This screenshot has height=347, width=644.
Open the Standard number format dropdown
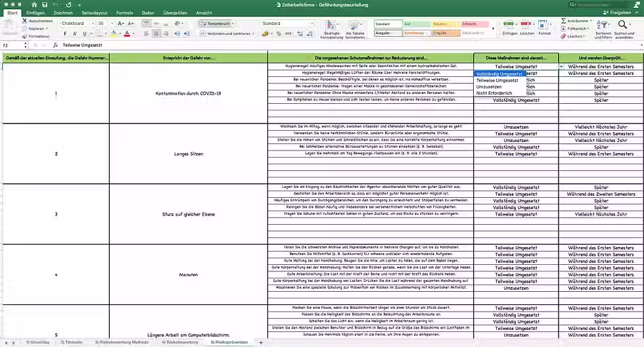click(313, 24)
